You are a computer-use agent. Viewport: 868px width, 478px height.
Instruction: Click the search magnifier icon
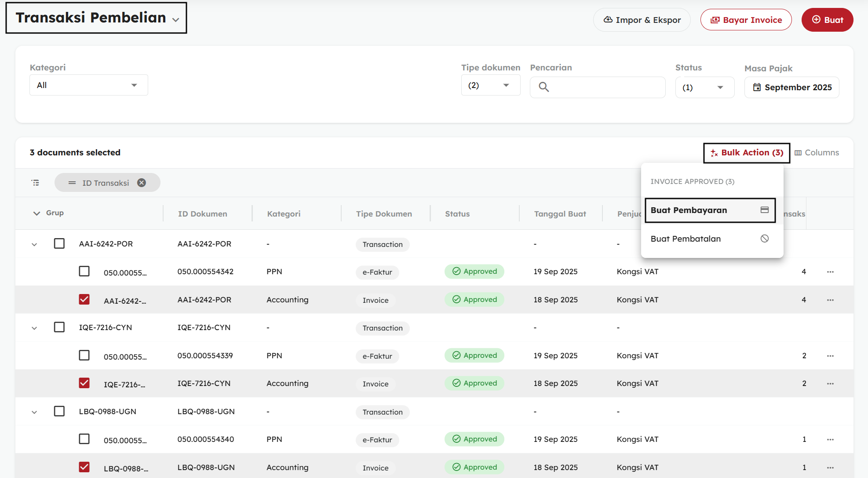tap(544, 87)
